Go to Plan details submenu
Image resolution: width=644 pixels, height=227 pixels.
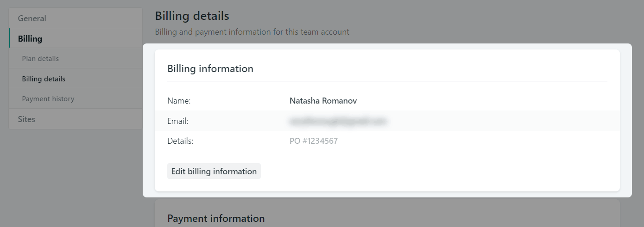(x=40, y=59)
